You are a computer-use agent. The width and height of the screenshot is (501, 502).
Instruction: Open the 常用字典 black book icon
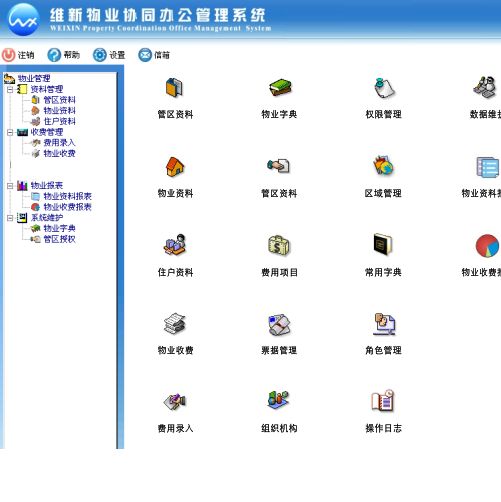coord(383,244)
